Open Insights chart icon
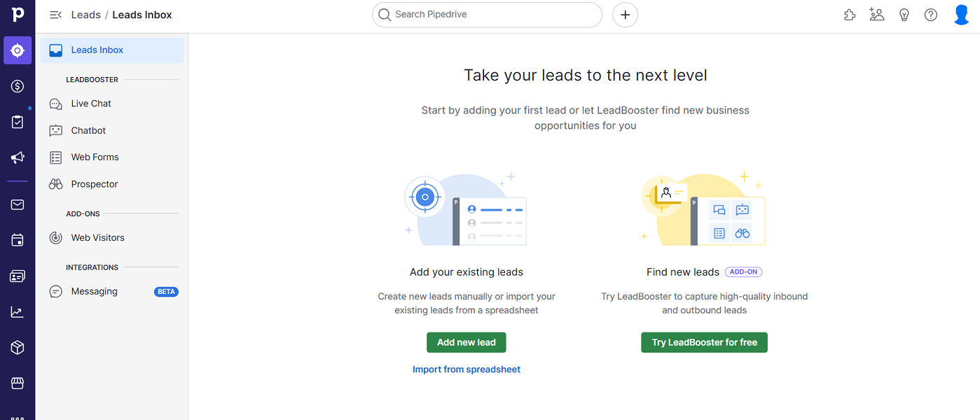 [18, 312]
